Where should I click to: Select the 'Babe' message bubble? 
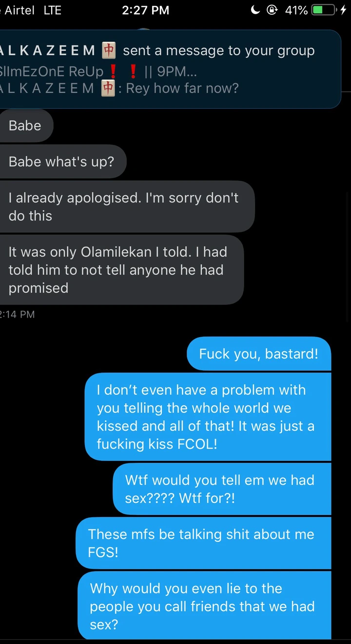click(x=25, y=126)
